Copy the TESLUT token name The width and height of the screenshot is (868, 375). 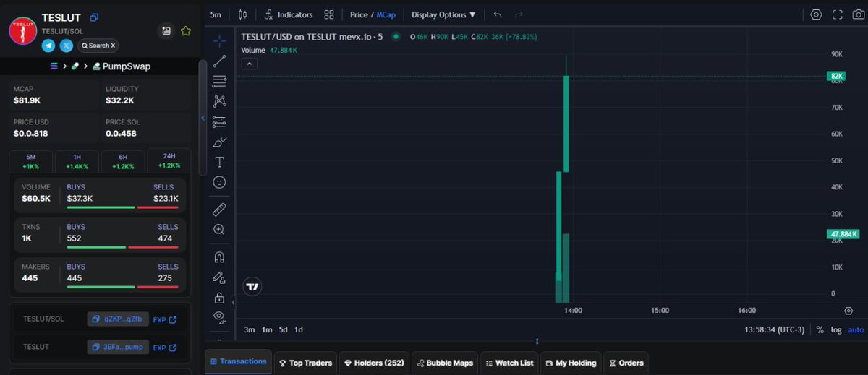95,17
